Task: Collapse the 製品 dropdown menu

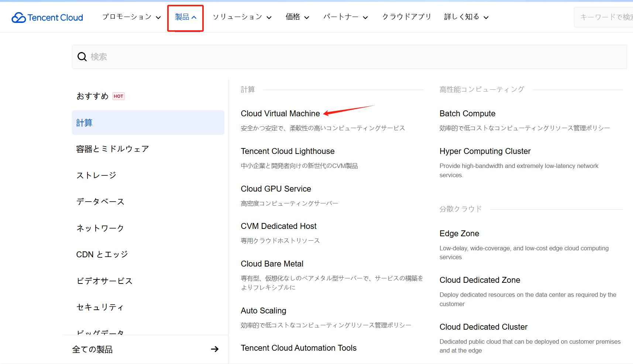Action: click(185, 17)
